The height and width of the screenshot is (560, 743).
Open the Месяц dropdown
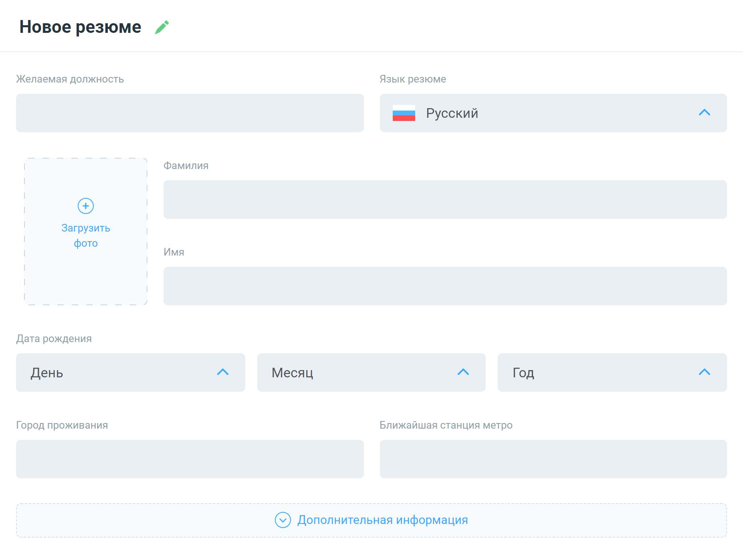point(371,373)
